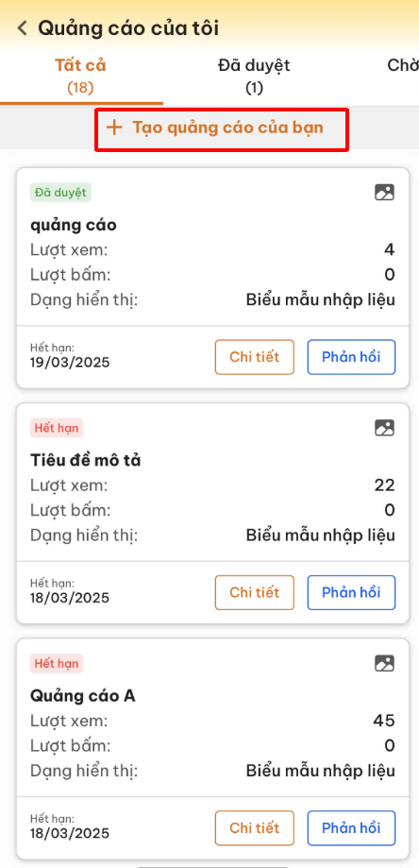Open the "Đã duyệt" tab
The width and height of the screenshot is (419, 868).
(254, 77)
